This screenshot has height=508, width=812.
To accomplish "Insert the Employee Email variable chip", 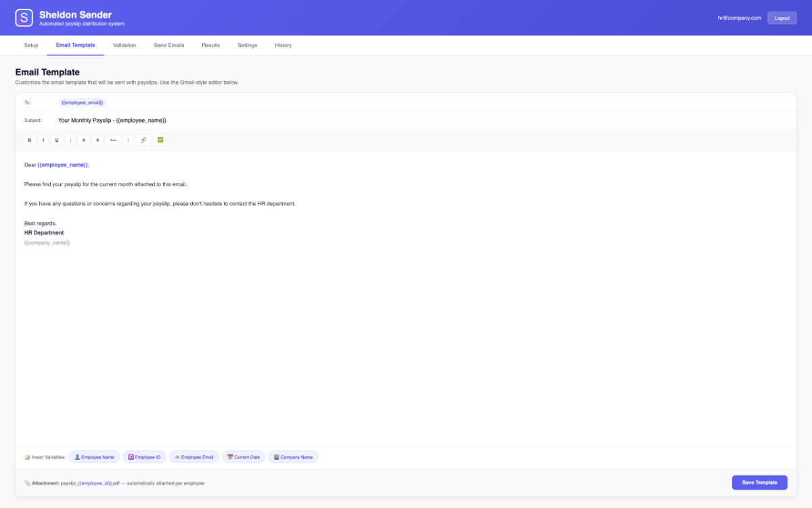I will (194, 457).
